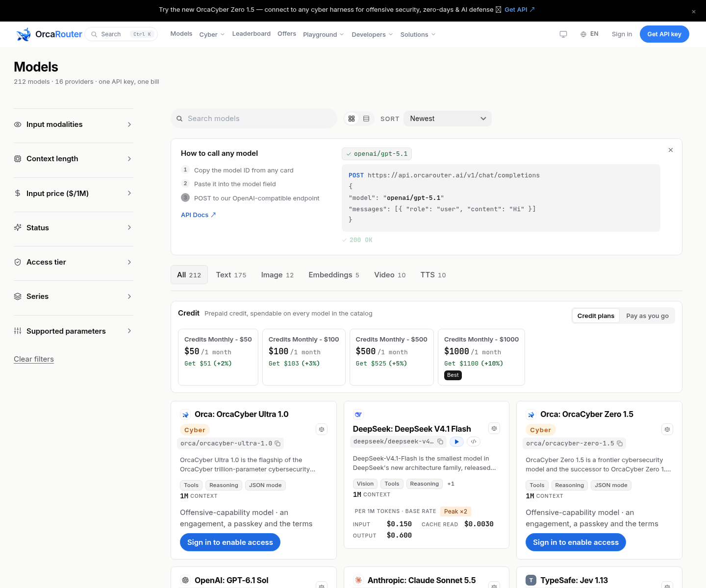Click the OrcaRouter whale logo
This screenshot has height=588, width=706.
pos(24,34)
